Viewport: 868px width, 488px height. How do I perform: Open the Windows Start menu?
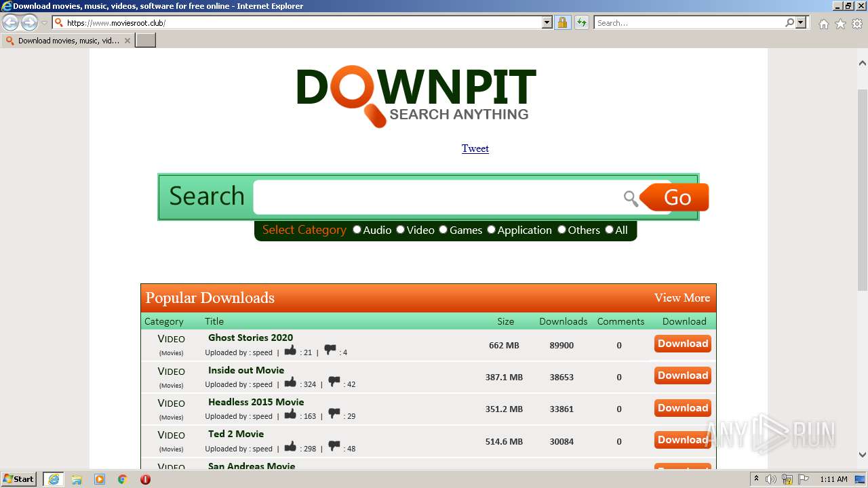pos(20,479)
